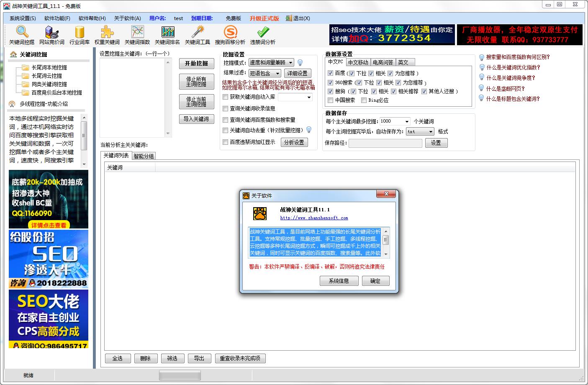This screenshot has width=588, height=385.
Task: Open the 软件功能(F) menu
Action: point(57,18)
